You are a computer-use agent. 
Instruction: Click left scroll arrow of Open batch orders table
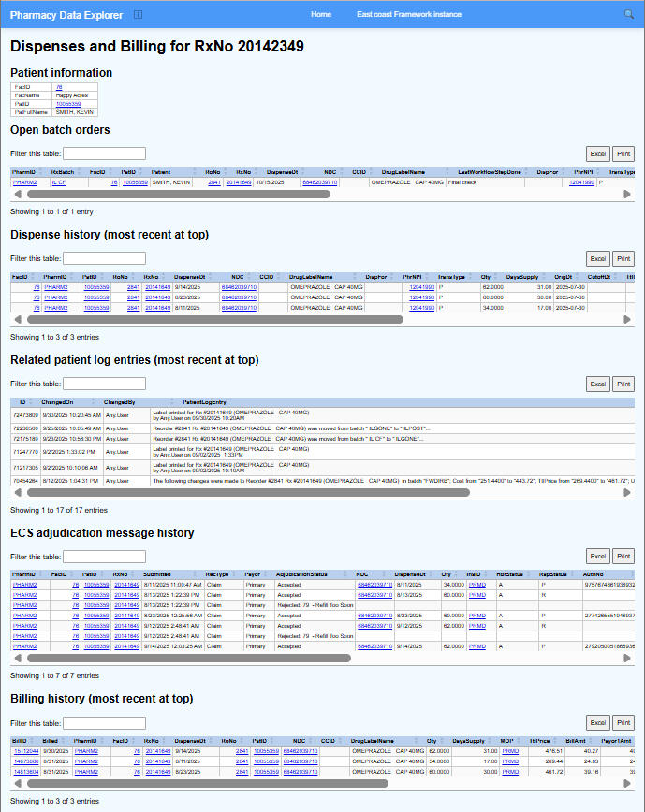[x=16, y=194]
